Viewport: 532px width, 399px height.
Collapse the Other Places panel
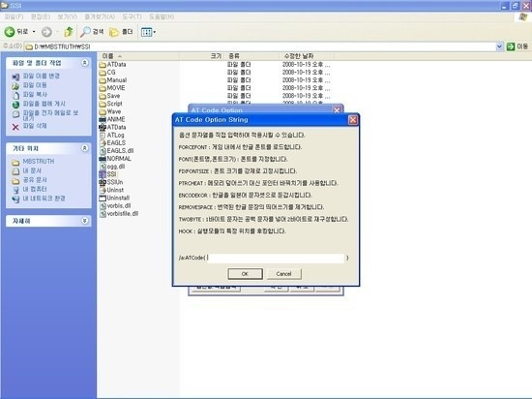pyautogui.click(x=85, y=148)
